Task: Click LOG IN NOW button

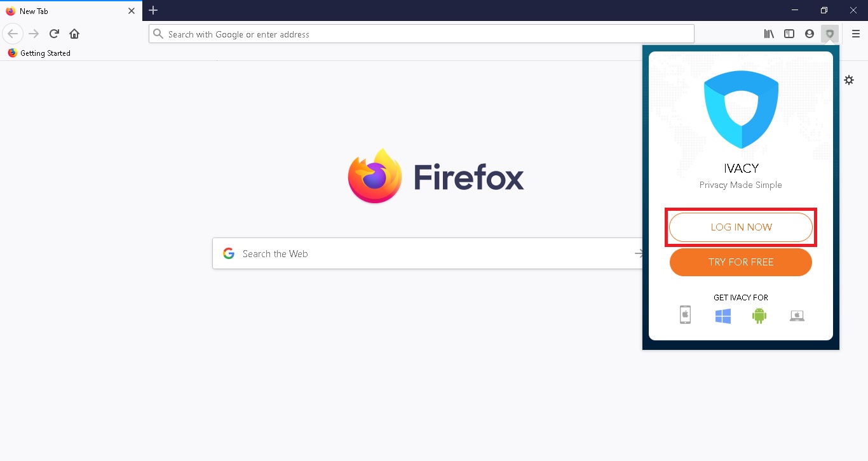Action: (x=741, y=227)
